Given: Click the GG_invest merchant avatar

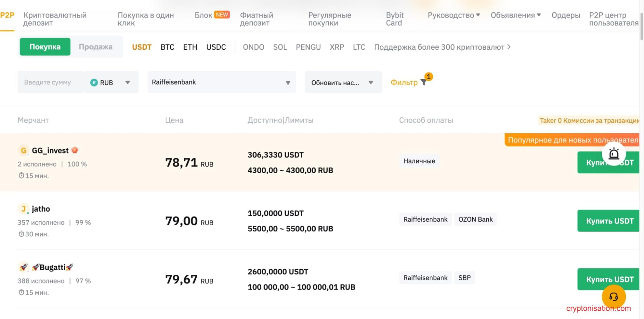Looking at the screenshot, I should click(x=23, y=150).
